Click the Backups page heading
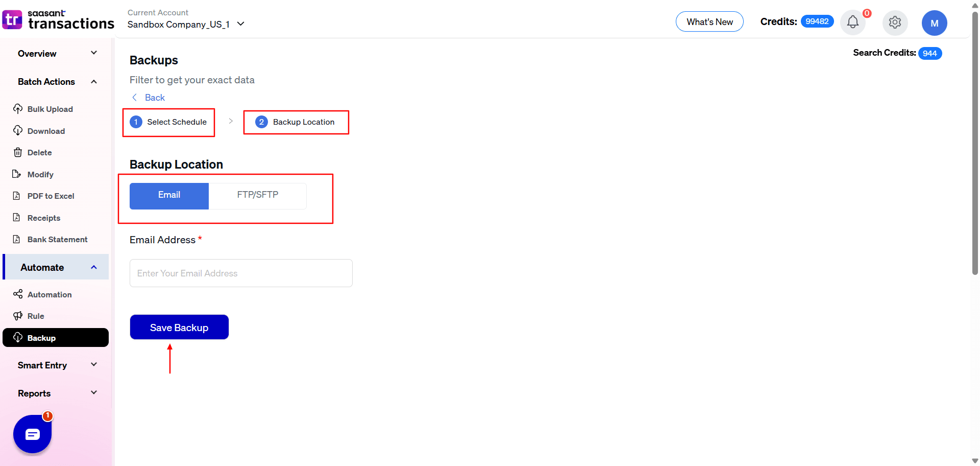This screenshot has height=466, width=980. (x=154, y=60)
